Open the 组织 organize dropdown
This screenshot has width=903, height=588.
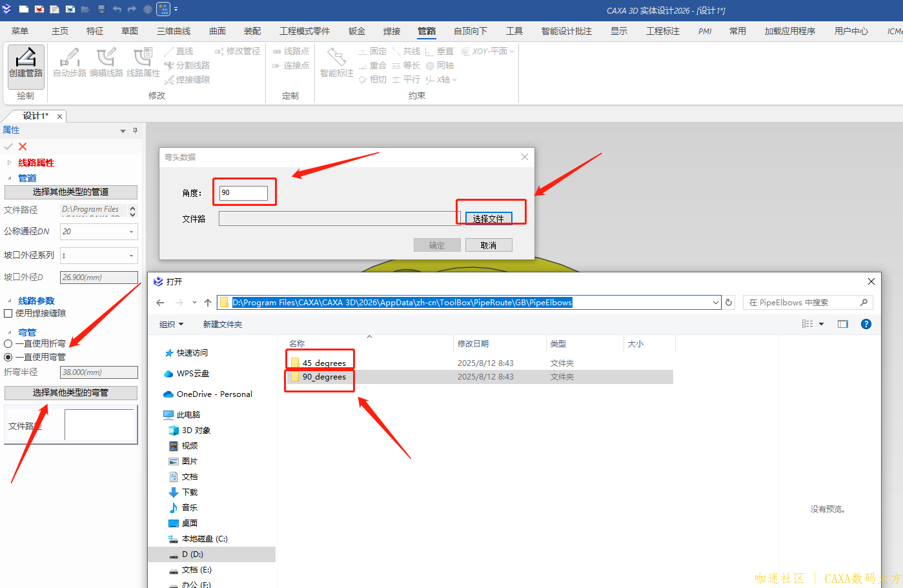tap(172, 324)
